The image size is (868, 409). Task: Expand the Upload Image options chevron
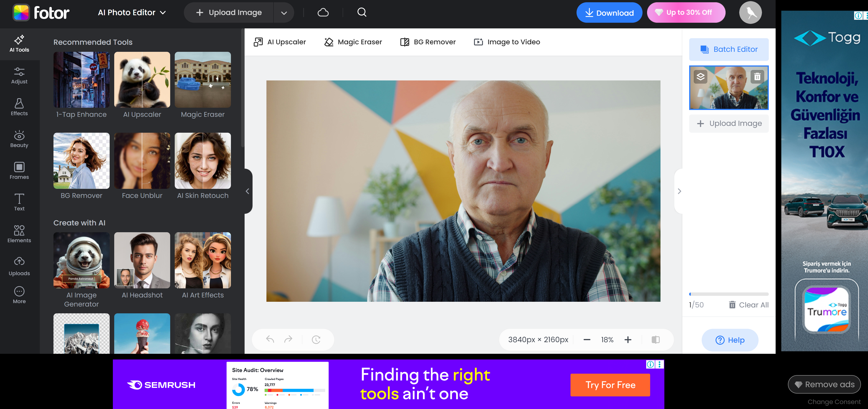[x=284, y=12]
